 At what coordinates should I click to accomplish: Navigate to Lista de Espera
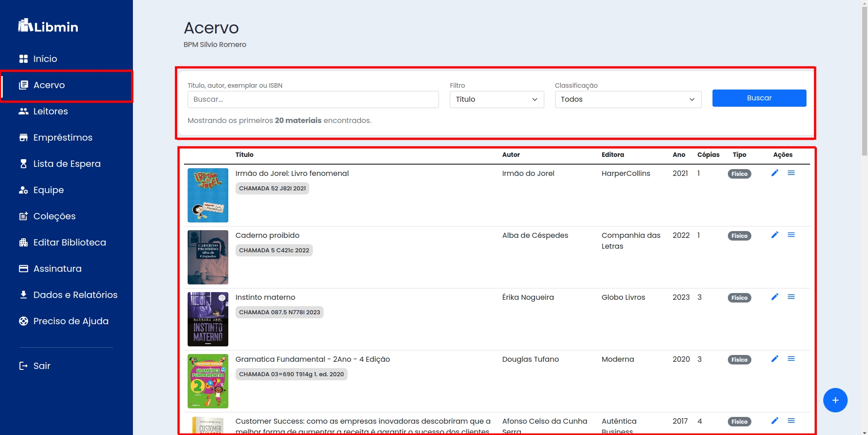pos(66,164)
